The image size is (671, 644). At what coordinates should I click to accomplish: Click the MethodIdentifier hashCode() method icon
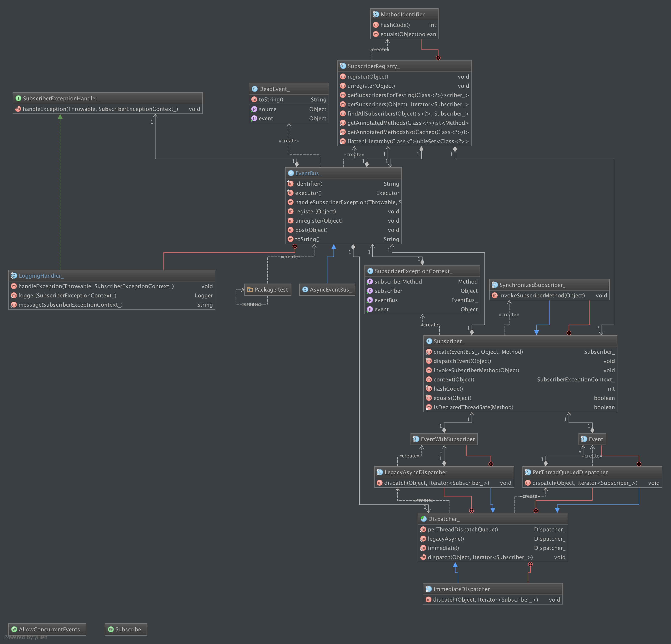376,25
